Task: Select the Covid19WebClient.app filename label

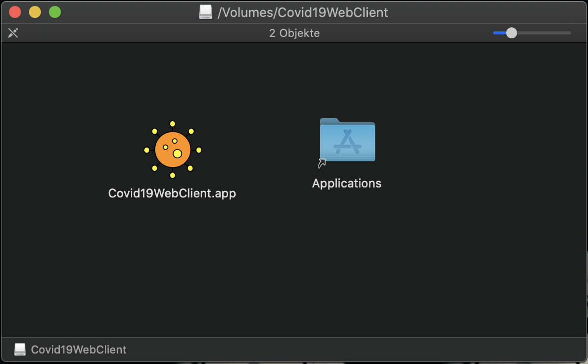Action: pyautogui.click(x=172, y=193)
